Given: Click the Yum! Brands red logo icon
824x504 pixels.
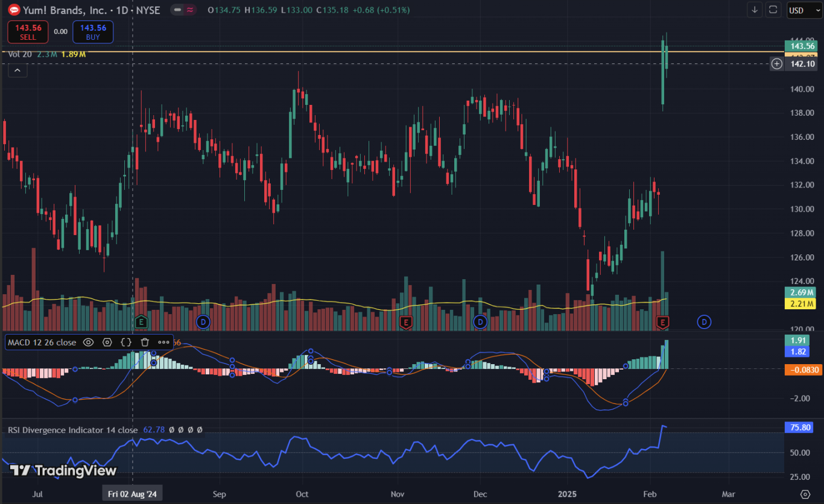Looking at the screenshot, I should (14, 10).
